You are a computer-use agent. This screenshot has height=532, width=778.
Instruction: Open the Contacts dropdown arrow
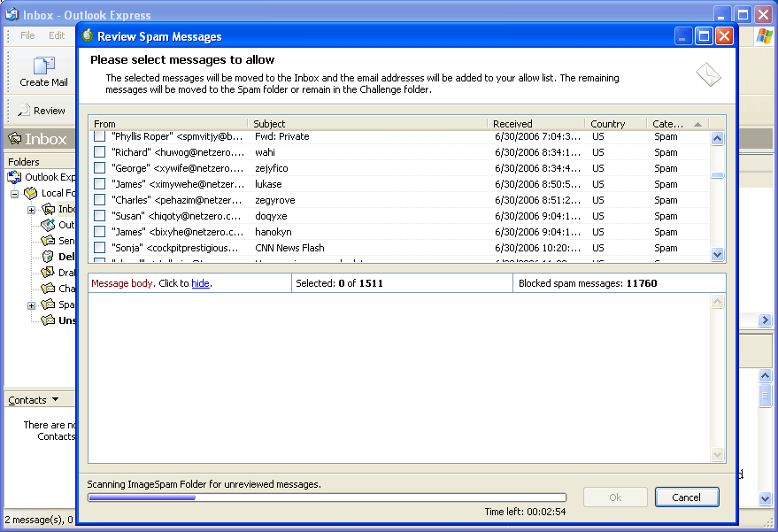coord(55,401)
